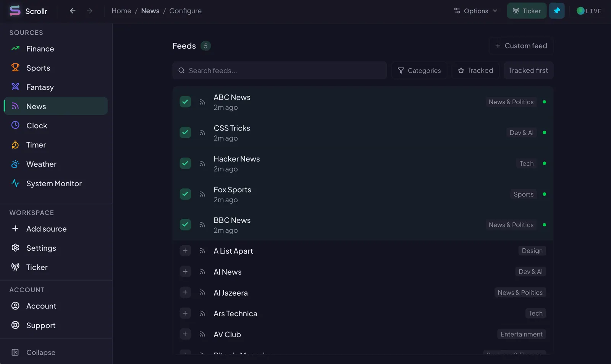Click the Search feeds input field
The image size is (611, 364).
click(x=280, y=71)
